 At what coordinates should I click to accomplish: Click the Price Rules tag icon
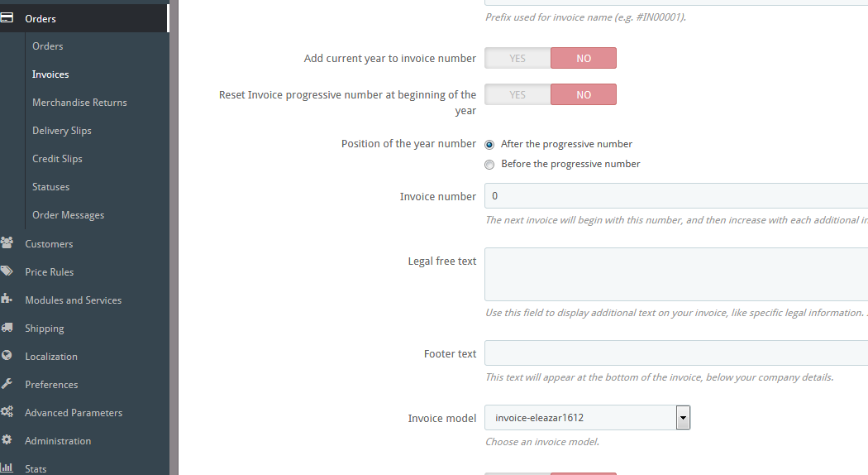coord(7,271)
